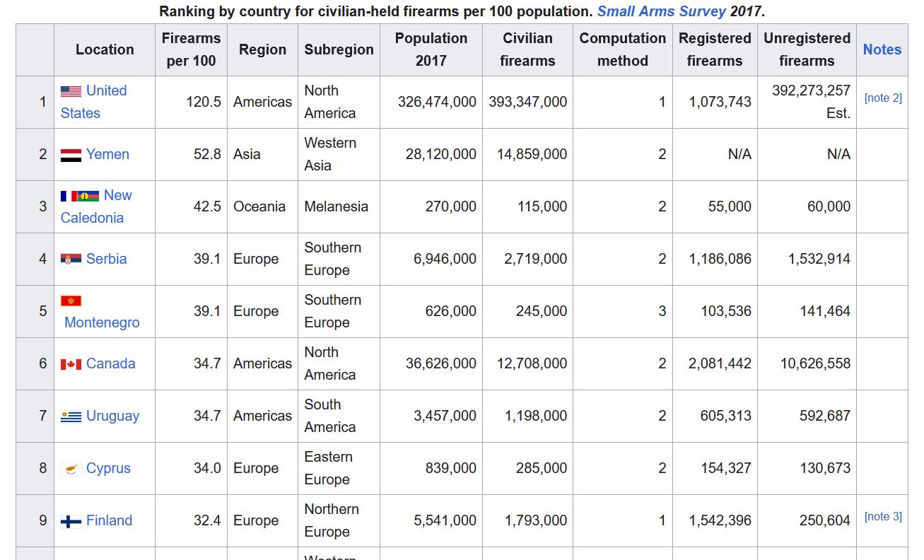The image size is (924, 560).
Task: Open the Uruguay country link
Action: [112, 416]
